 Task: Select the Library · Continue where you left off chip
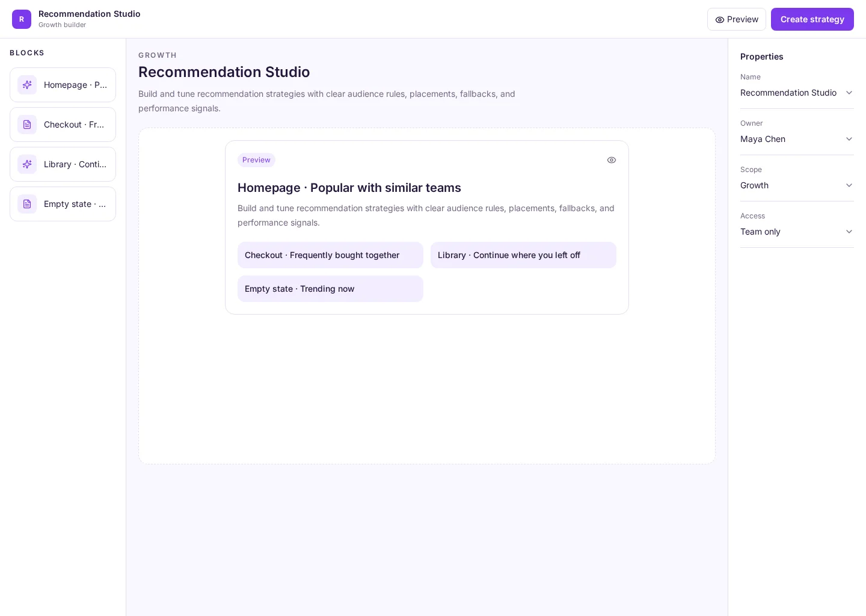coord(523,255)
